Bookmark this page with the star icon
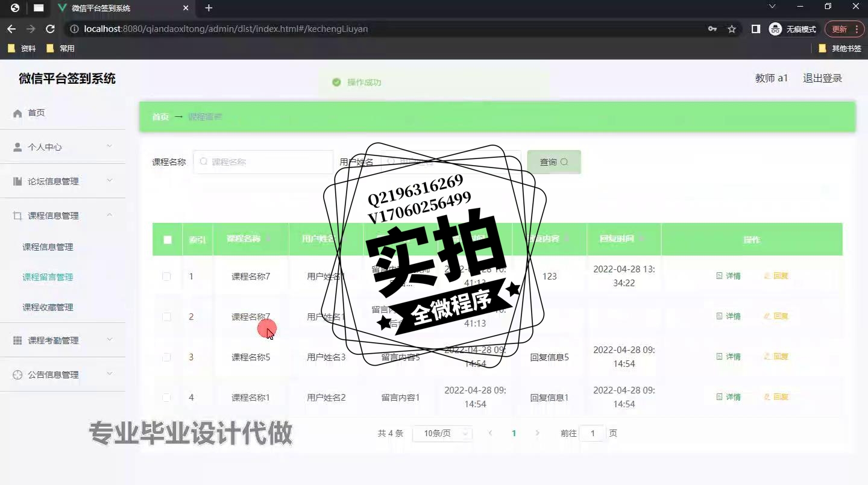This screenshot has height=485, width=868. (x=732, y=29)
